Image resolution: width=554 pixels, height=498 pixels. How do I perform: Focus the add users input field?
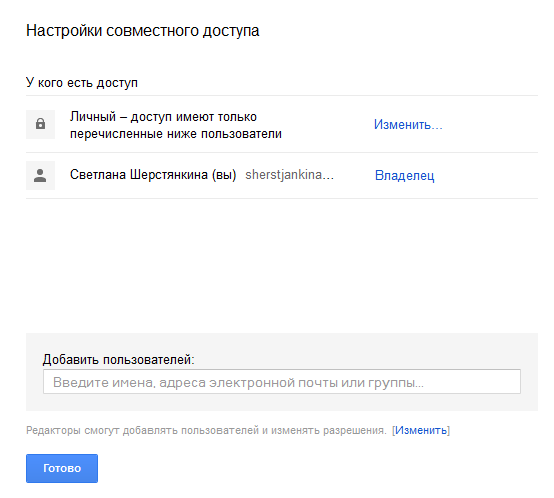[282, 382]
